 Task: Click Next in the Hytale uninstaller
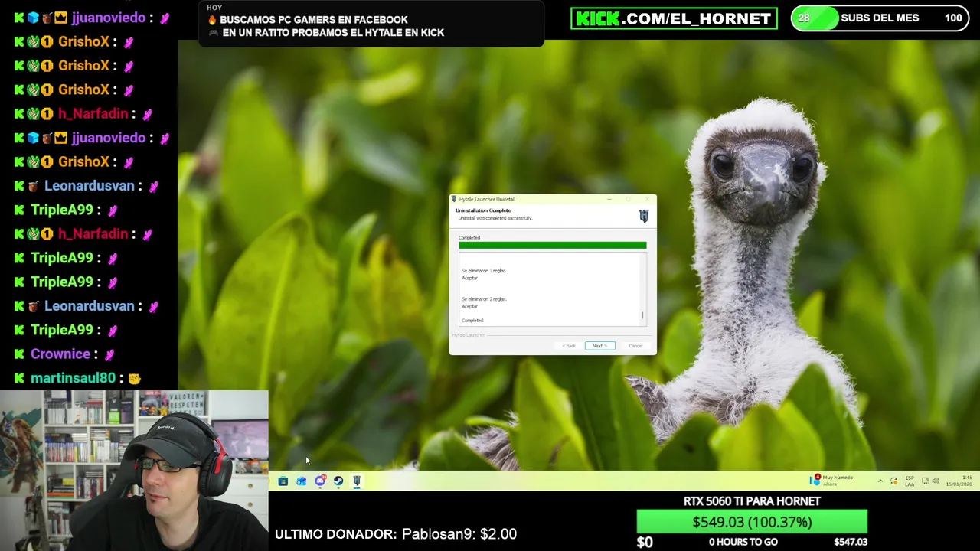599,346
